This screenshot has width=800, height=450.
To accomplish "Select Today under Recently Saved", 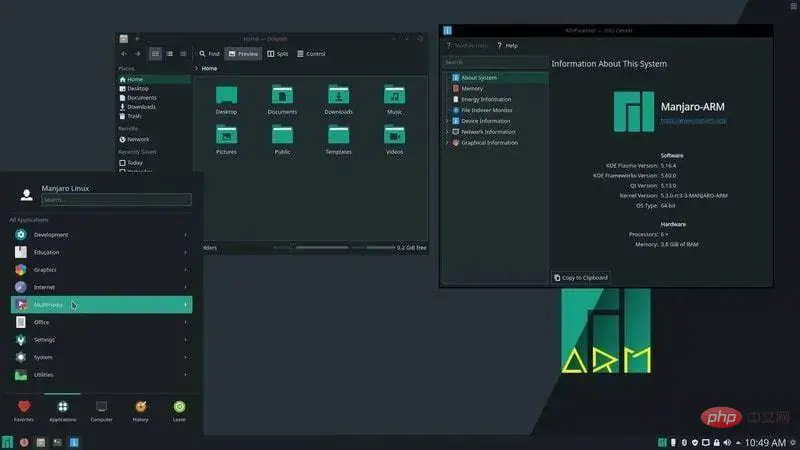I will pyautogui.click(x=154, y=163).
